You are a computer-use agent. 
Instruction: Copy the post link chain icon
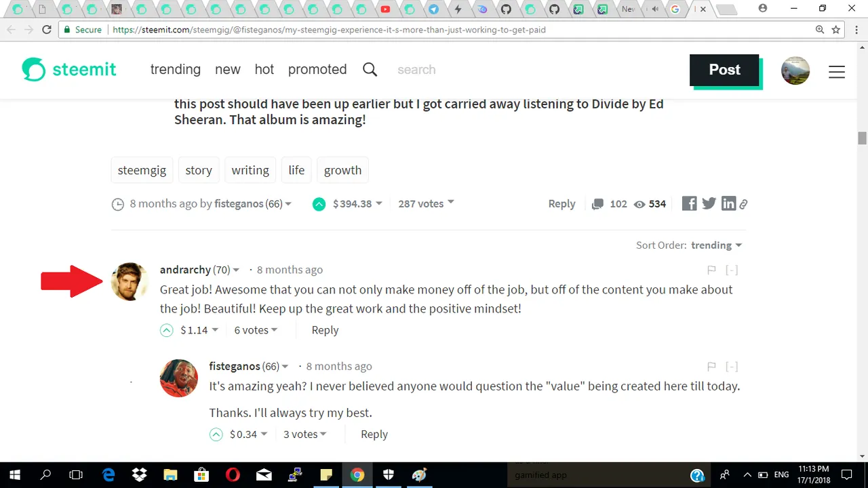coord(743,204)
